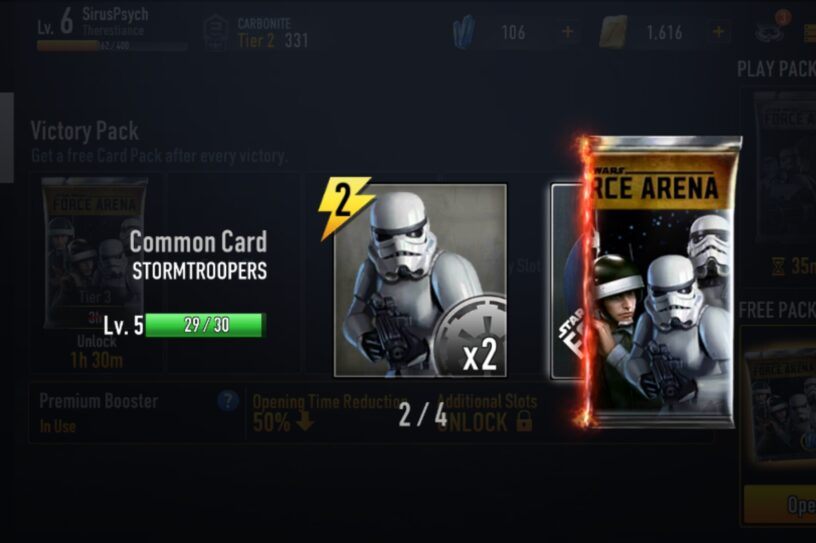Screen dimensions: 816x543
Task: Click the player experience bar under SirusPsych
Action: click(112, 46)
